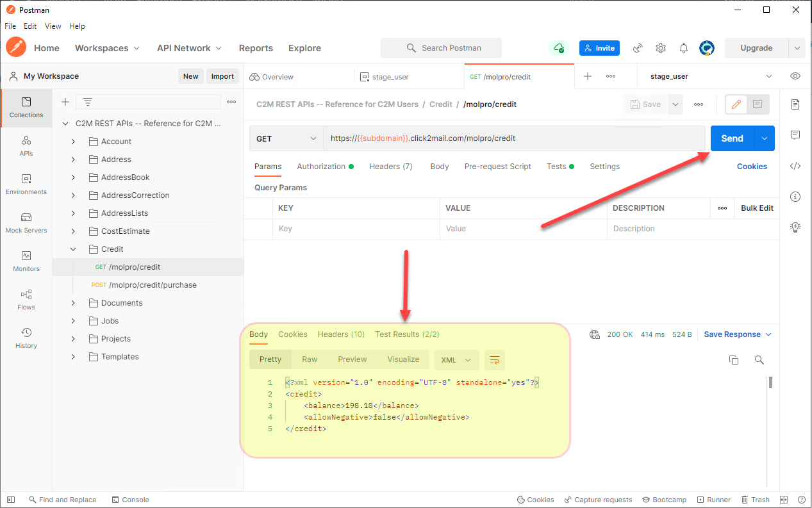Click the network globe icon near status
The width and height of the screenshot is (812, 508).
click(x=595, y=334)
